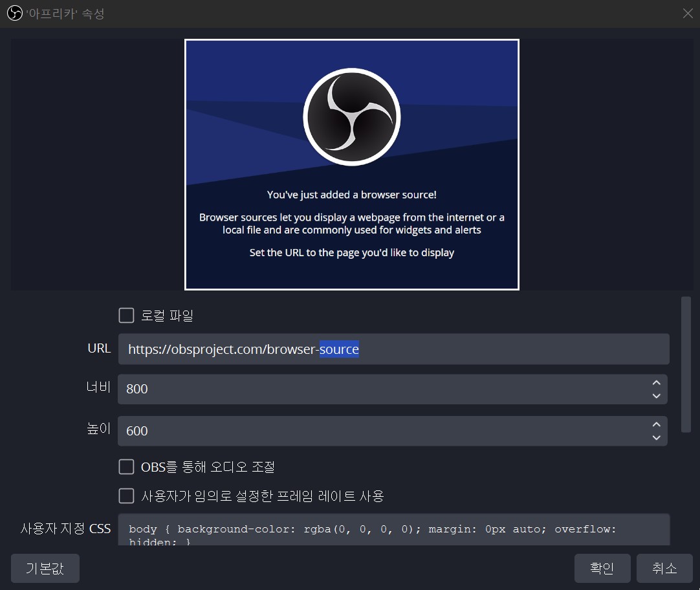
Task: Increase 높이 with the up arrow
Action: pos(656,424)
